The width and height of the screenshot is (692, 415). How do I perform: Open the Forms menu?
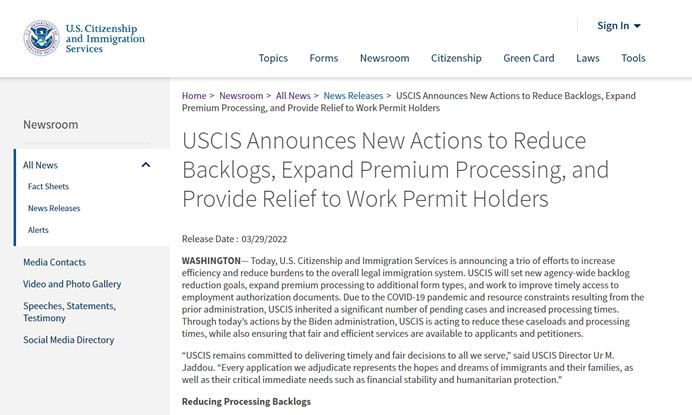tap(324, 58)
